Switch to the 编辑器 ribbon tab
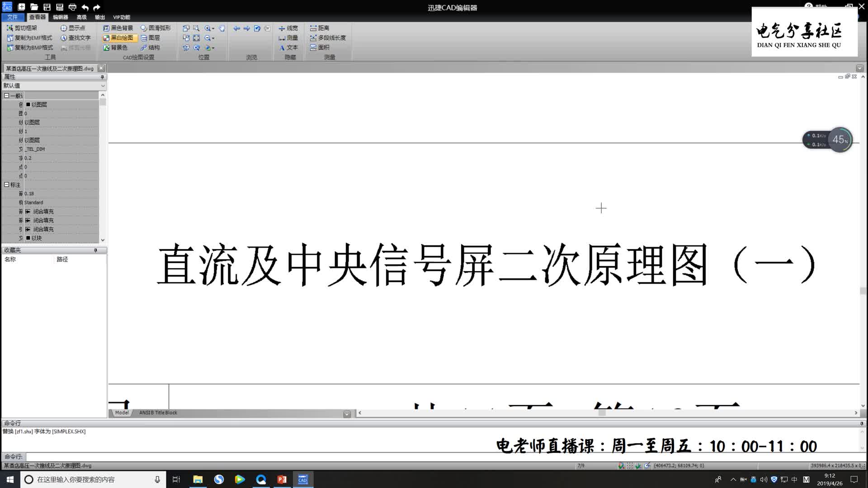 pos(60,17)
